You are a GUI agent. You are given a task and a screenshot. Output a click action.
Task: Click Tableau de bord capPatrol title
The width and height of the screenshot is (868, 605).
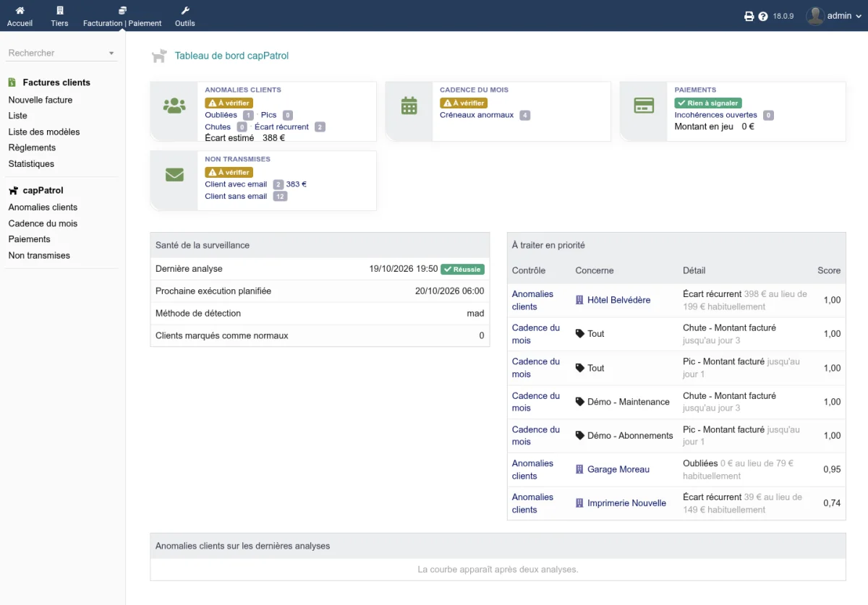tap(231, 56)
